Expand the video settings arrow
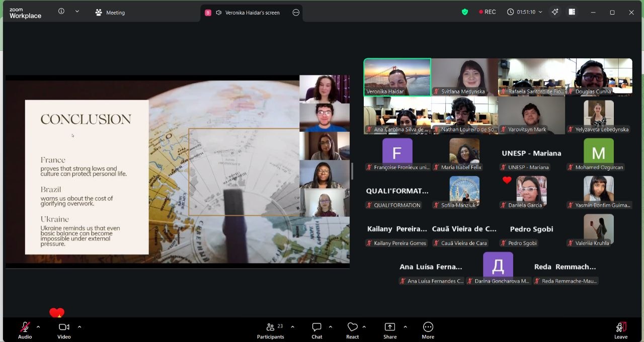644x342 pixels. click(x=79, y=327)
